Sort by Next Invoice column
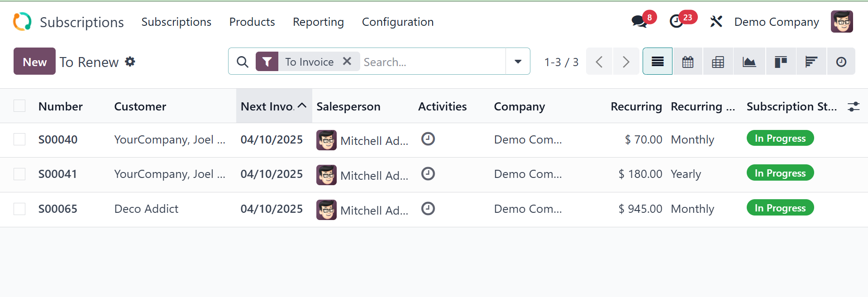Screen dimensions: 868x297 [x=274, y=106]
